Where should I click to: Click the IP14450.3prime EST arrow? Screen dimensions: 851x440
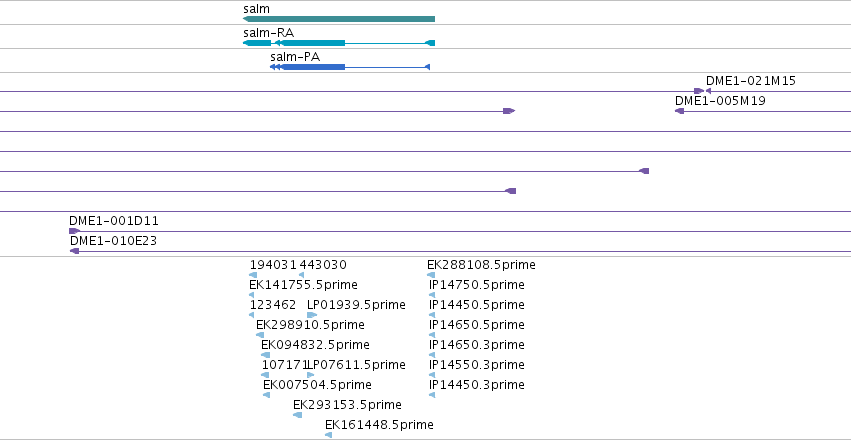[x=432, y=395]
